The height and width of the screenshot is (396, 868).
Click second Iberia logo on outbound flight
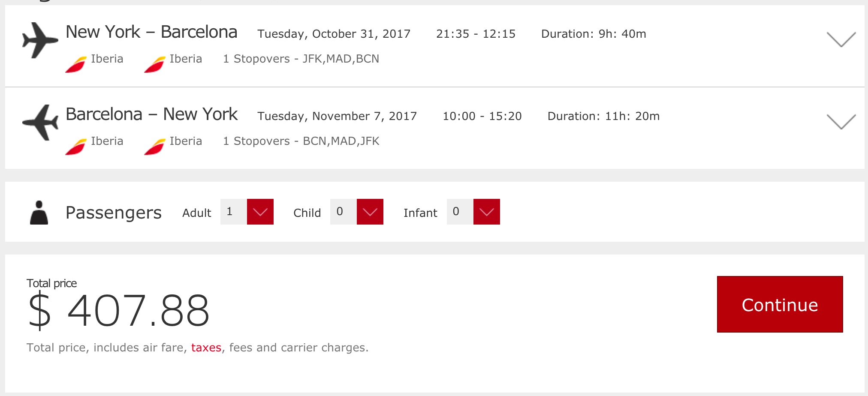pos(154,65)
